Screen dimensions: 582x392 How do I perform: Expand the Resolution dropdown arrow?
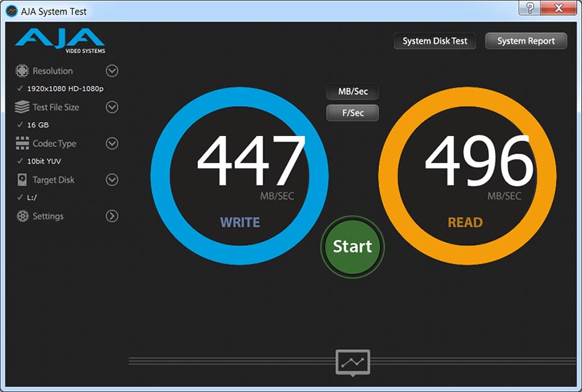[x=112, y=71]
